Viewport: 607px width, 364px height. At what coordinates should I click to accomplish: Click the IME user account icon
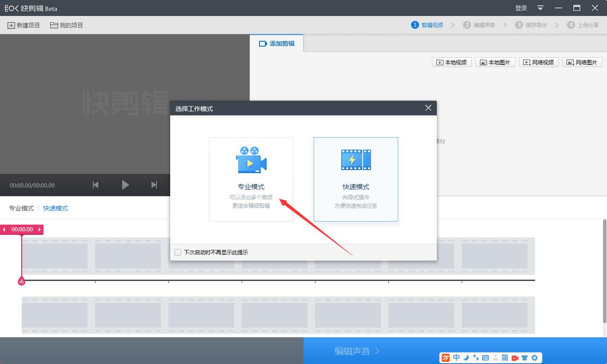point(495,358)
